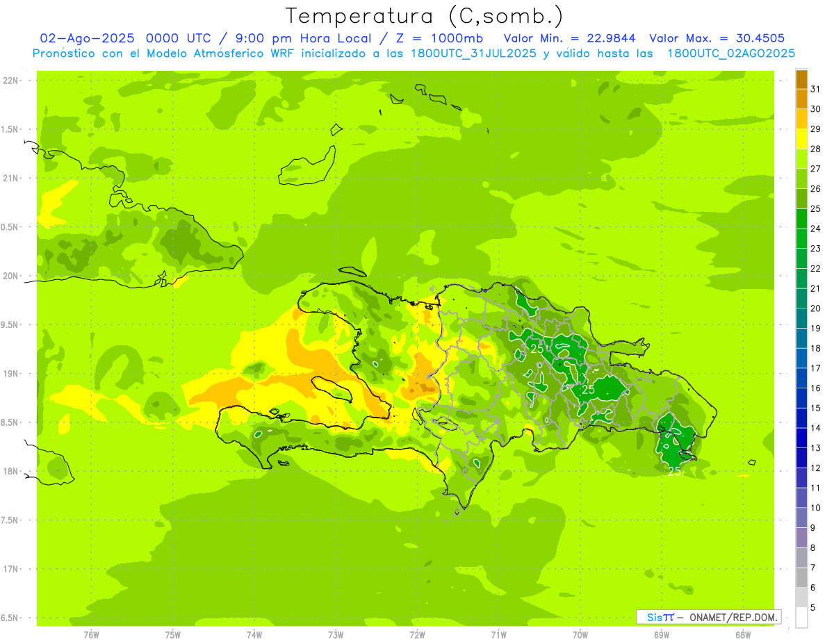This screenshot has width=834, height=644.
Task: Click the yellow legend swatch between 28 and 29
Action: (801, 139)
